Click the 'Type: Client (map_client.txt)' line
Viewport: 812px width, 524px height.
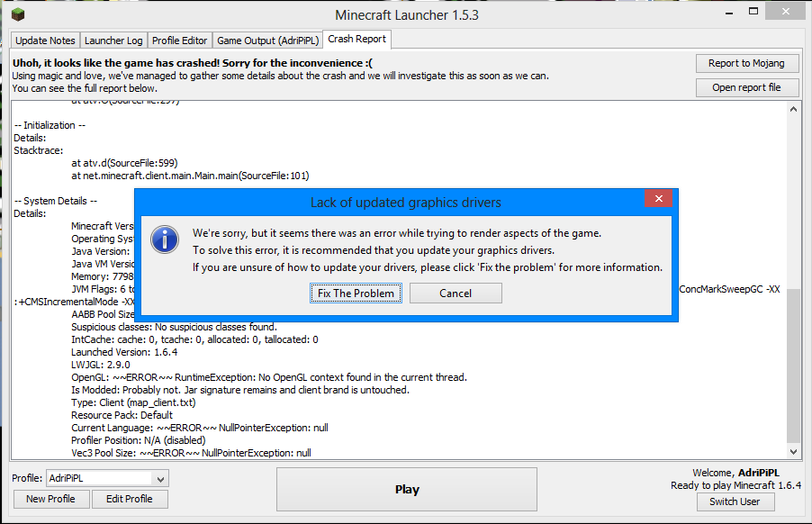(x=133, y=402)
